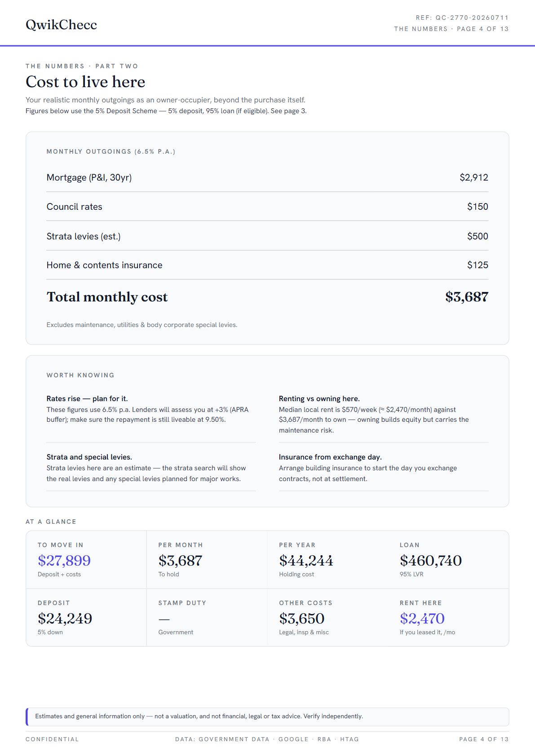Select the TO MOVE IN value $27,899

click(x=64, y=561)
